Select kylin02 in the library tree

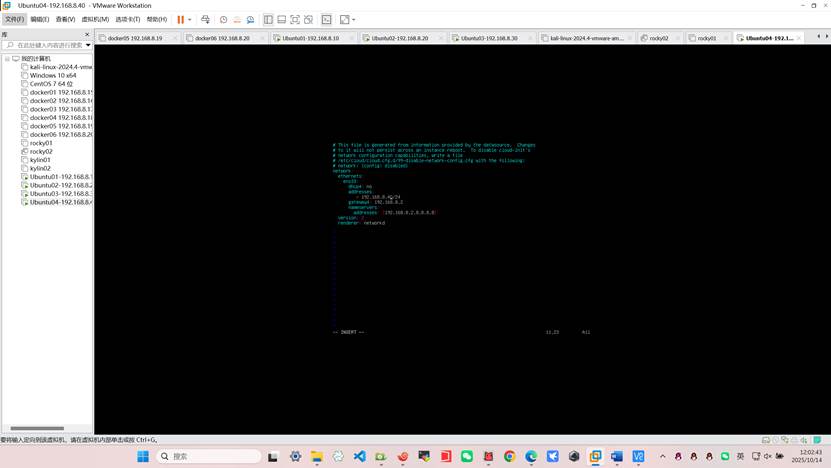[36, 169]
